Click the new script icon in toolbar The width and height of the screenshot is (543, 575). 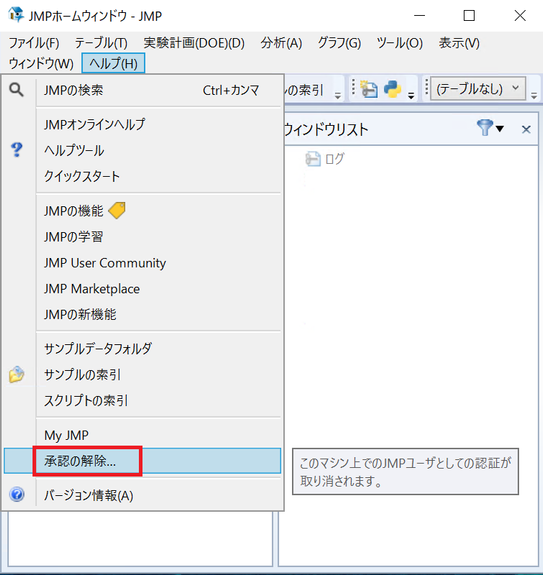tap(369, 89)
